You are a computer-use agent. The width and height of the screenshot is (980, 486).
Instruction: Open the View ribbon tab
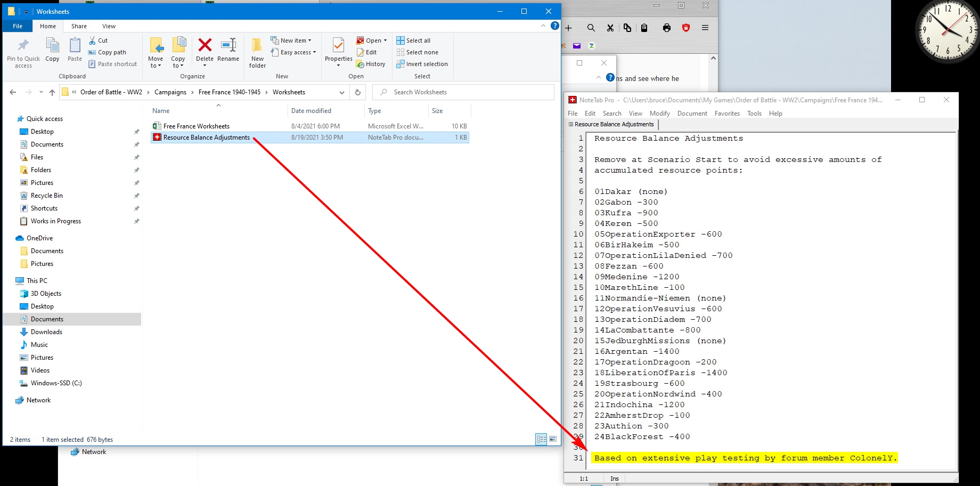tap(109, 26)
